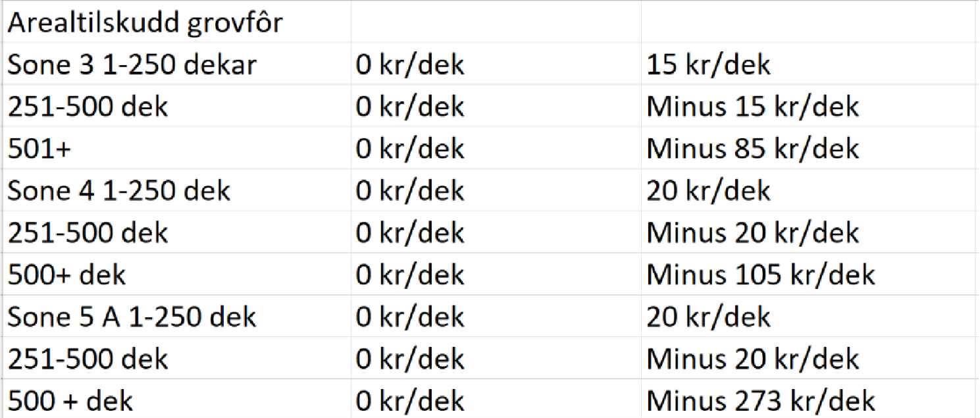The width and height of the screenshot is (980, 418).
Task: Select "20 kr/dek" in the Sone 5 A row
Action: coord(708,317)
